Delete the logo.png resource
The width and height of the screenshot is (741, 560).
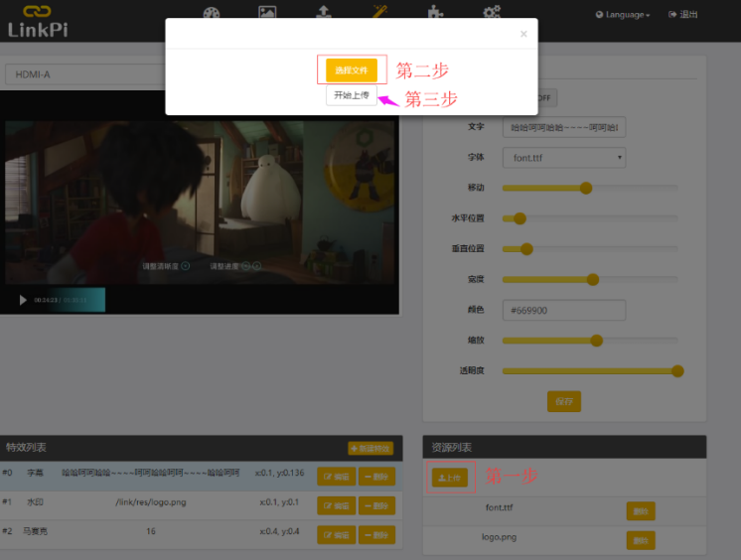point(641,540)
